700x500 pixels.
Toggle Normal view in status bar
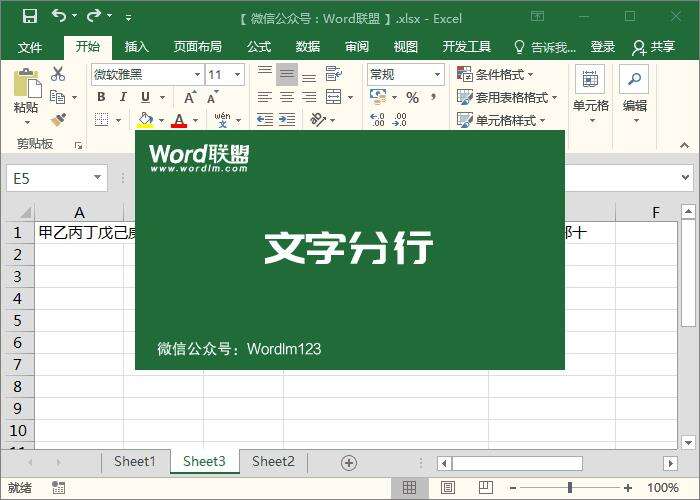click(x=409, y=488)
